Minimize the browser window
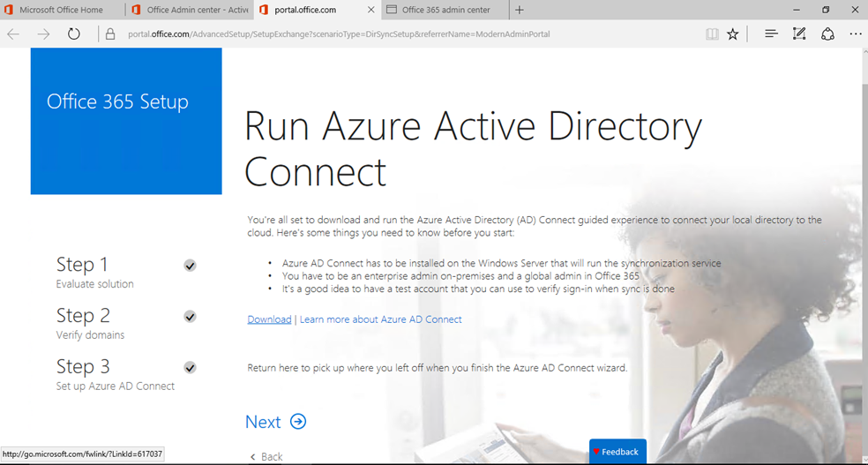The width and height of the screenshot is (868, 465). 796,10
